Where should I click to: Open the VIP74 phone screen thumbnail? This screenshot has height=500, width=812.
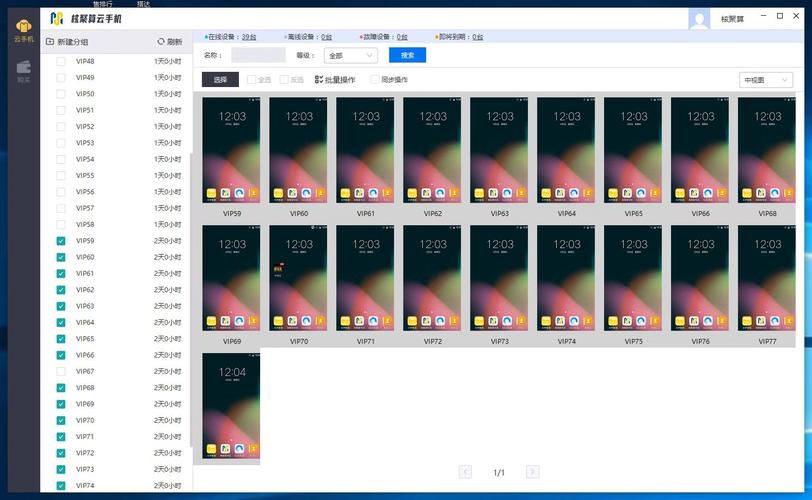click(x=566, y=278)
